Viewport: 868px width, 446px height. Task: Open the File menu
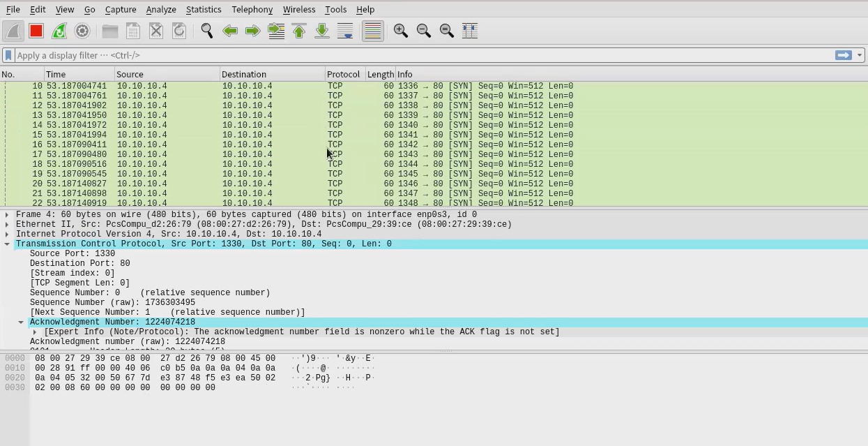(13, 9)
